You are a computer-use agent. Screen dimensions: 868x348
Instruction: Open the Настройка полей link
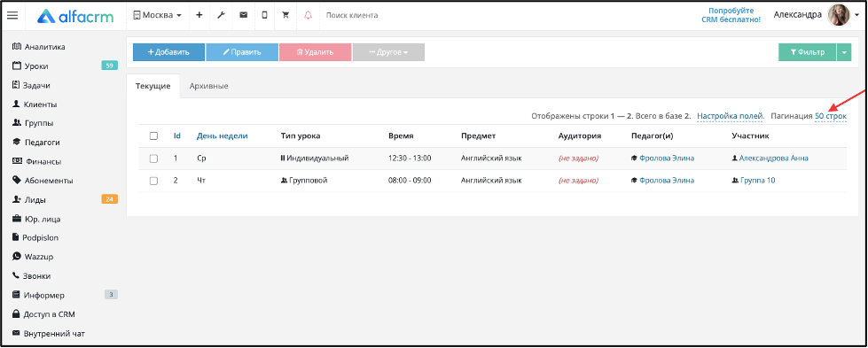click(731, 117)
